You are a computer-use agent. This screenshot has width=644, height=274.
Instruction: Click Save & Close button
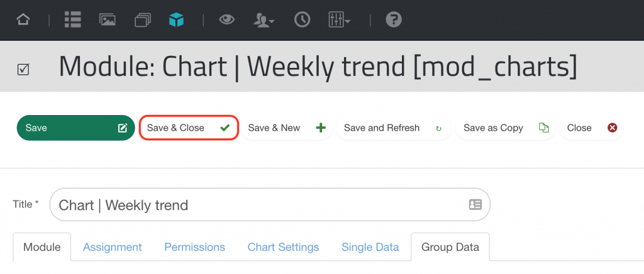(x=189, y=128)
